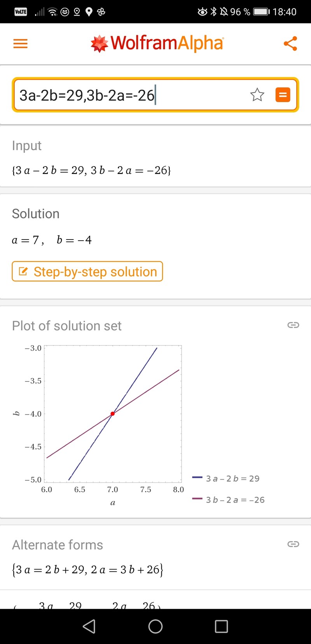
Task: Tap the blue 3a − 2b = 29 legend swatch
Action: tap(197, 478)
